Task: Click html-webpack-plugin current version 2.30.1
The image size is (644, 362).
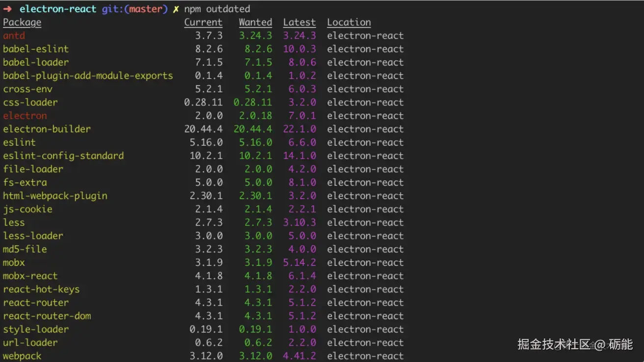Action: 206,196
